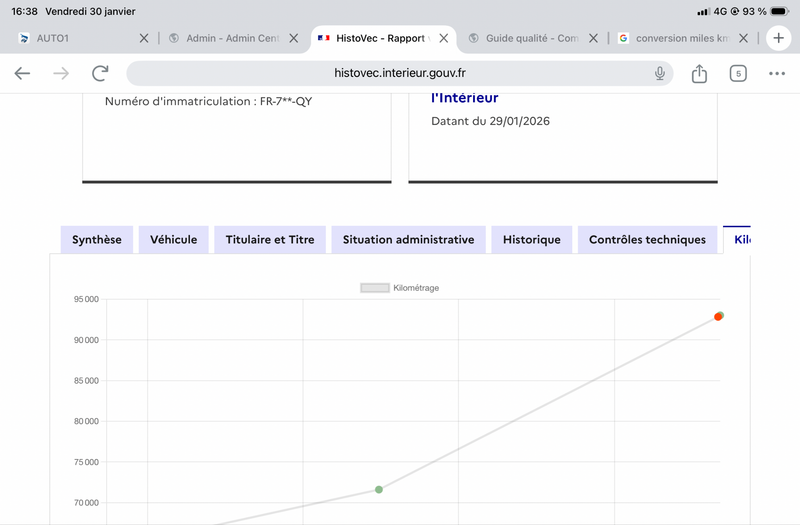This screenshot has width=800, height=525.
Task: Go back to the previous page
Action: (x=22, y=73)
